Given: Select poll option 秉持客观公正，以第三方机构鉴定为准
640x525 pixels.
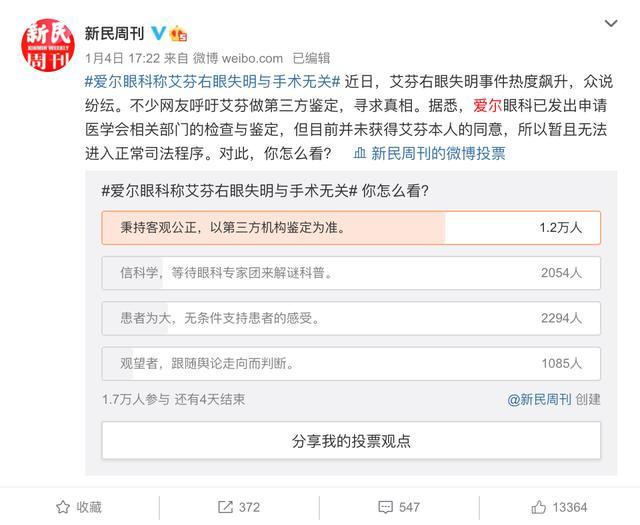Looking at the screenshot, I should (351, 228).
